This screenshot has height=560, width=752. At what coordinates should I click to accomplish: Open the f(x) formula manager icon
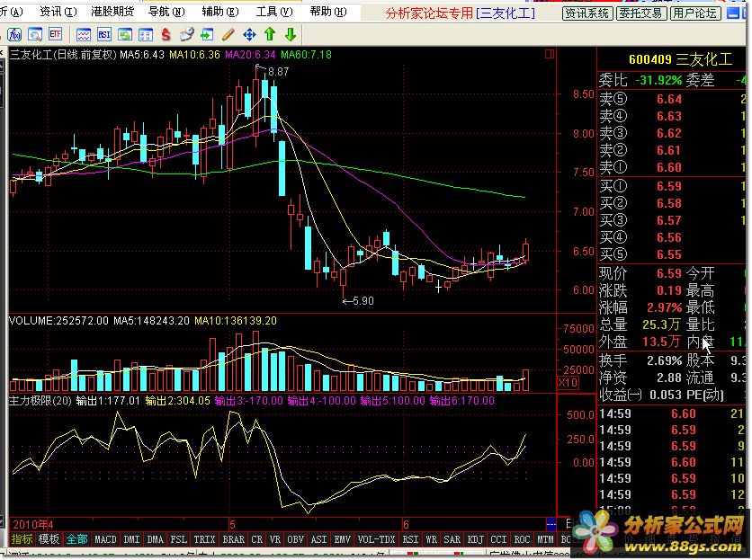[x=13, y=34]
